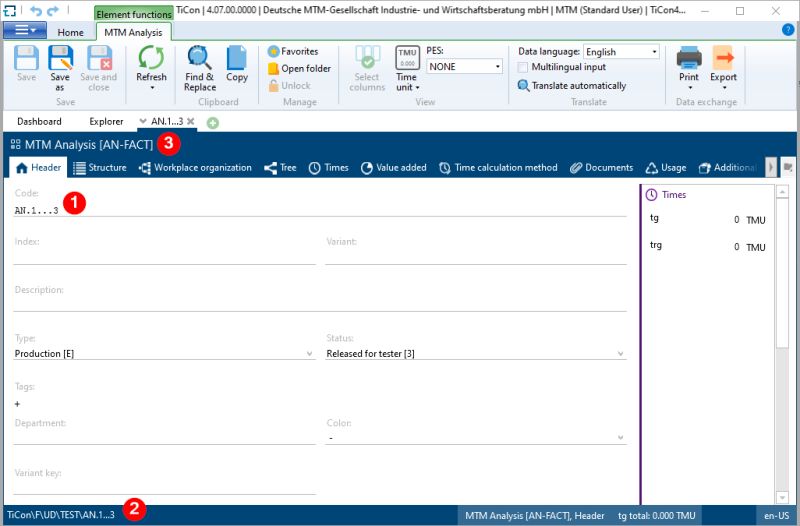The height and width of the screenshot is (526, 800).
Task: Click the Select columns icon
Action: click(x=367, y=57)
